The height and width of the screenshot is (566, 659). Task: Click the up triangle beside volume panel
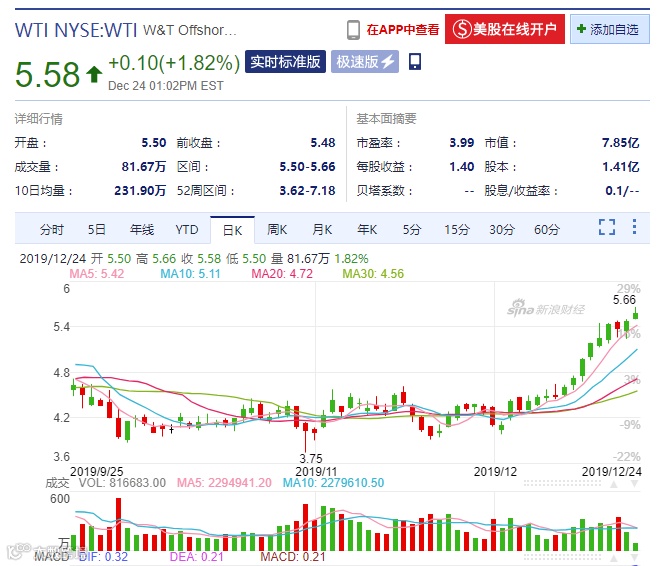614,484
